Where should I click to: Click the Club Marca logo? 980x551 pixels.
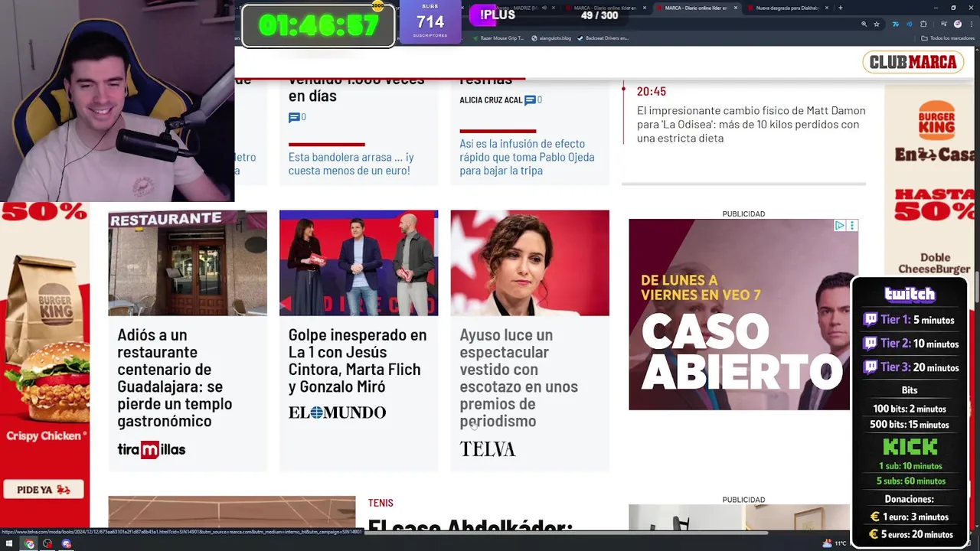click(x=913, y=62)
